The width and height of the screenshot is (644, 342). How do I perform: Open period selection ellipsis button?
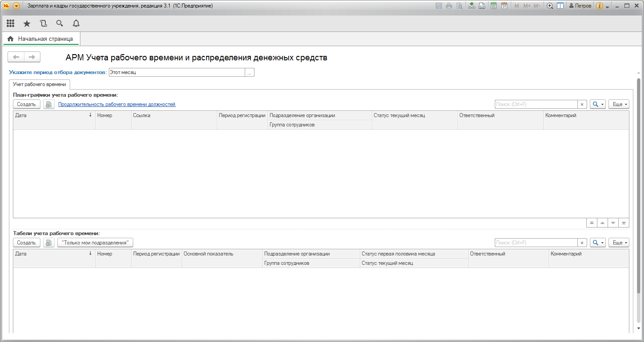[x=250, y=72]
